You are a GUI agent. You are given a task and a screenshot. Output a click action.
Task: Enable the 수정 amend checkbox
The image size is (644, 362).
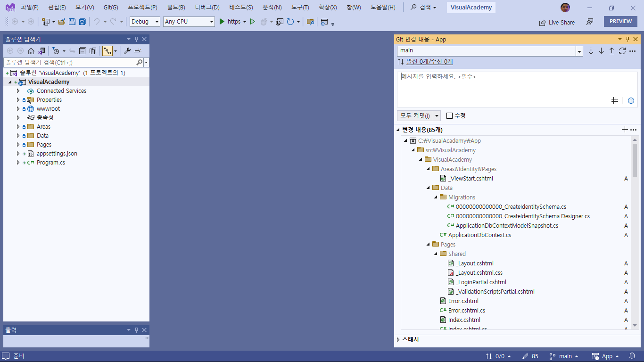(x=449, y=115)
